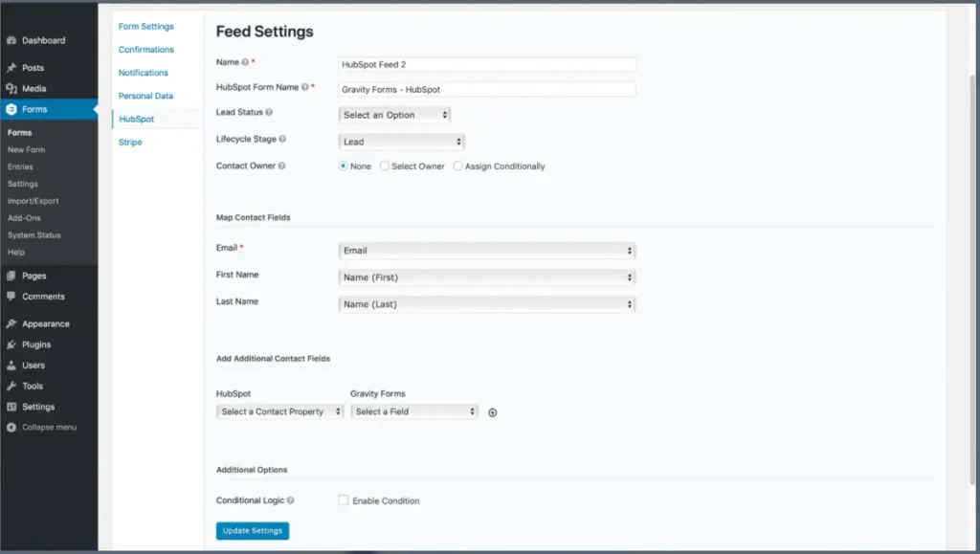Image resolution: width=980 pixels, height=554 pixels.
Task: Click the Dashboard gauge icon
Action: [11, 40]
